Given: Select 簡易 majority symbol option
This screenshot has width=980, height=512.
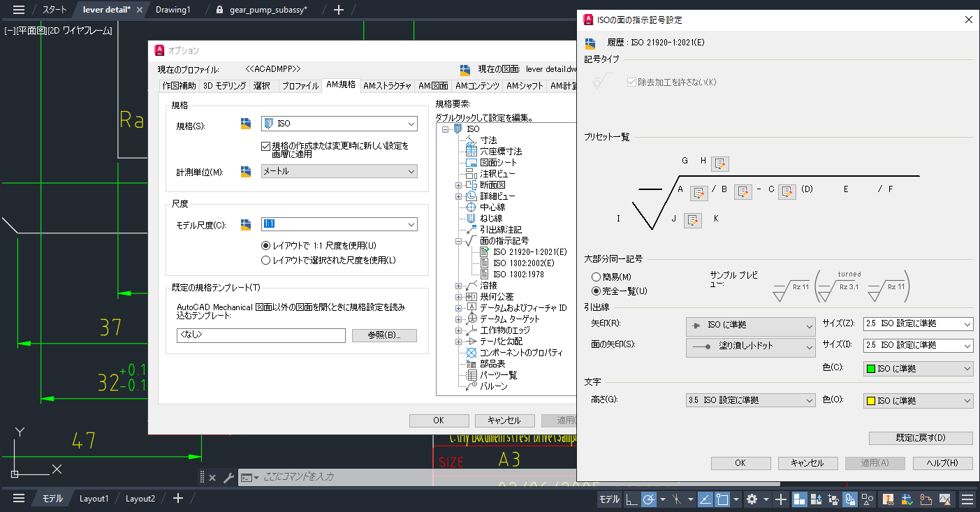Looking at the screenshot, I should [597, 277].
